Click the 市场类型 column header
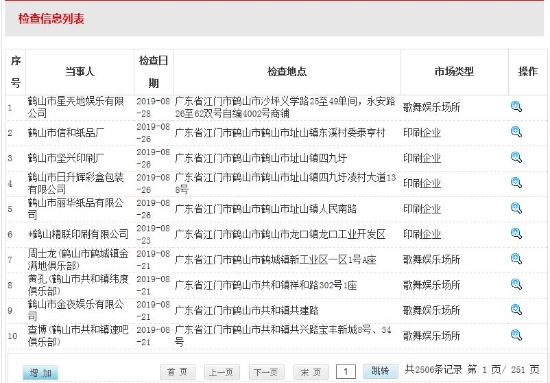The image size is (550, 383). tap(454, 72)
